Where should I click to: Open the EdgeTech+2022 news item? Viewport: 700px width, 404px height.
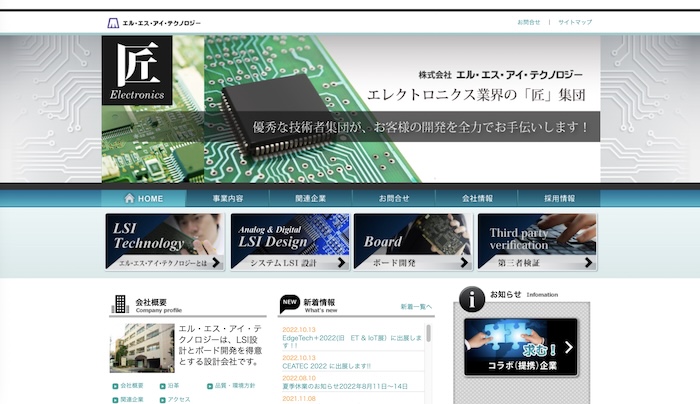pyautogui.click(x=352, y=342)
